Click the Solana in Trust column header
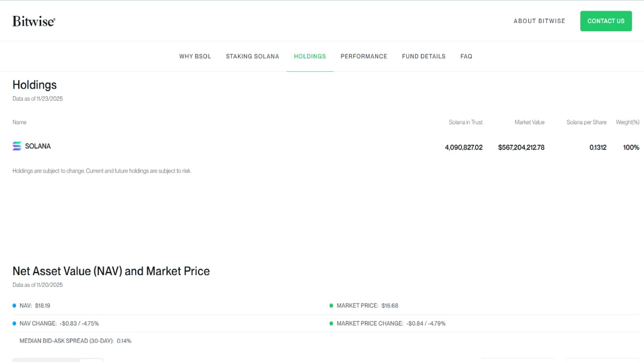Screen dimensions: 644x362 (x=466, y=122)
